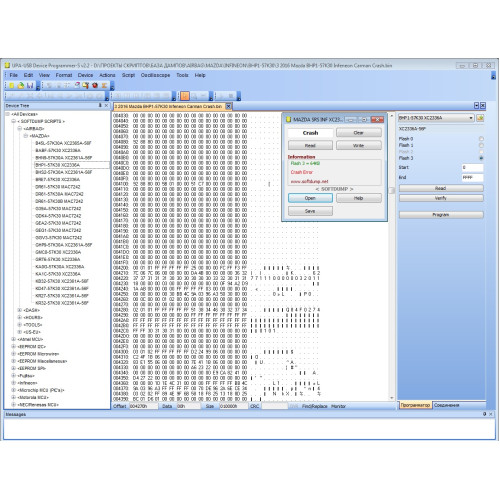The height and width of the screenshot is (500, 500).
Task: Click the Open file folder toolbar icon
Action: pyautogui.click(x=21, y=86)
